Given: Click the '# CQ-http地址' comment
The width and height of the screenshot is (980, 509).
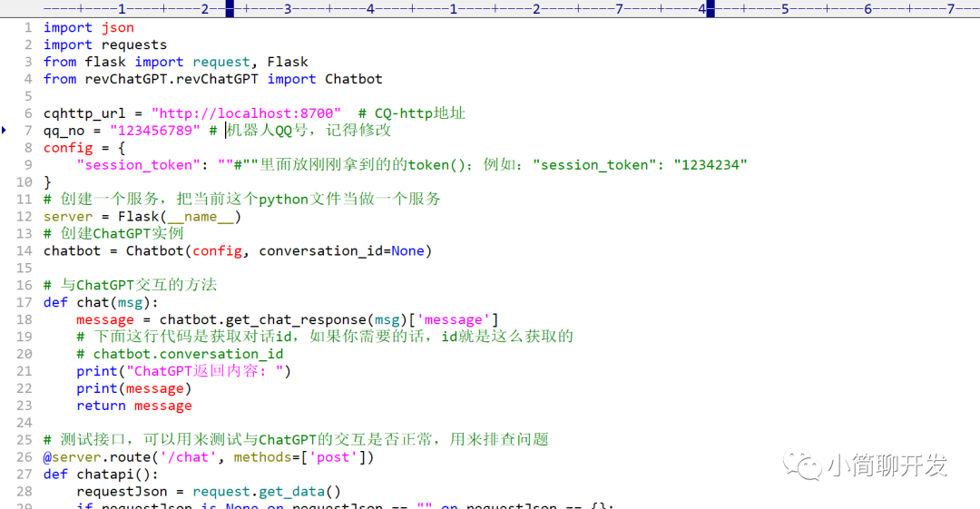Looking at the screenshot, I should (x=412, y=113).
